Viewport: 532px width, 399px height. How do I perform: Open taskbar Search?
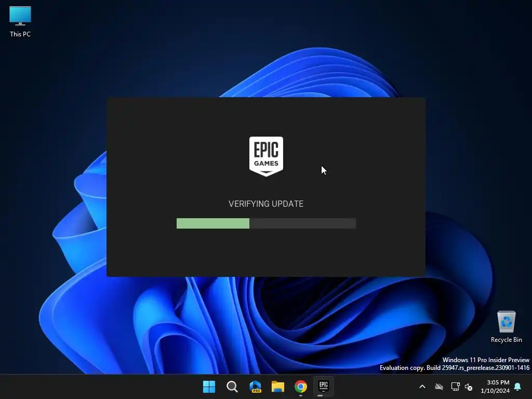coord(232,387)
